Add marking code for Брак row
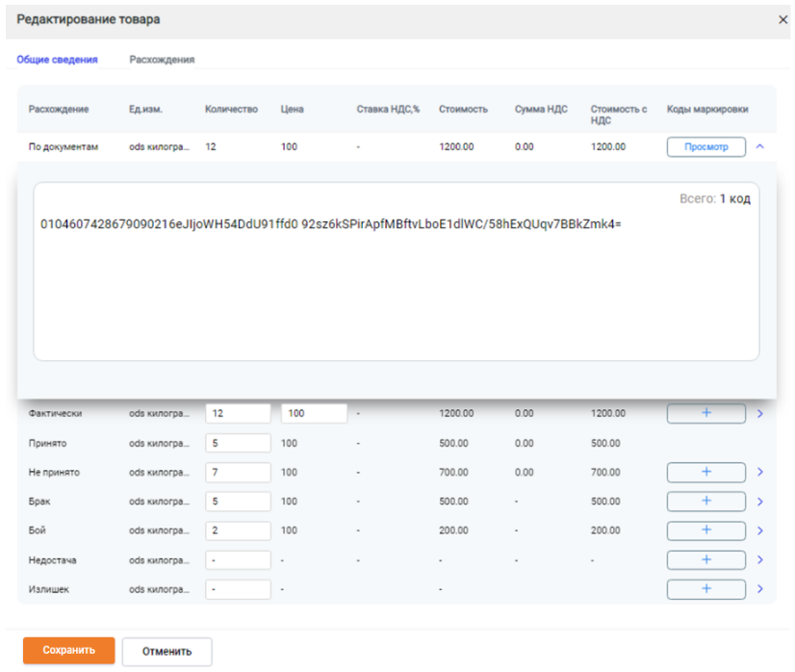The height and width of the screenshot is (672, 795). tap(705, 501)
